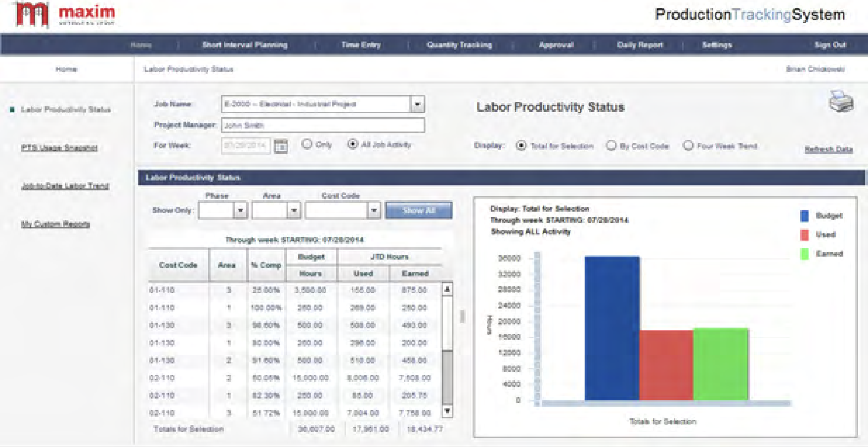Viewport: 868px width, 447px height.
Task: Click the red Used legend swatch
Action: [804, 235]
